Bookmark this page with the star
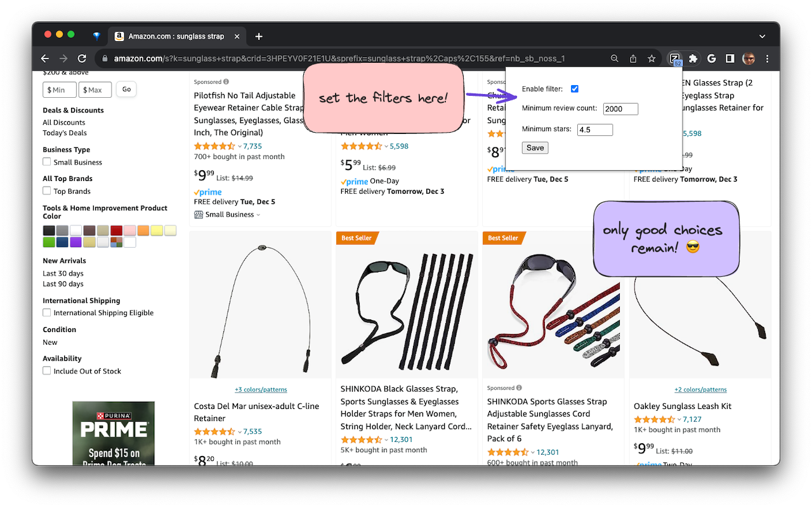 pos(652,58)
